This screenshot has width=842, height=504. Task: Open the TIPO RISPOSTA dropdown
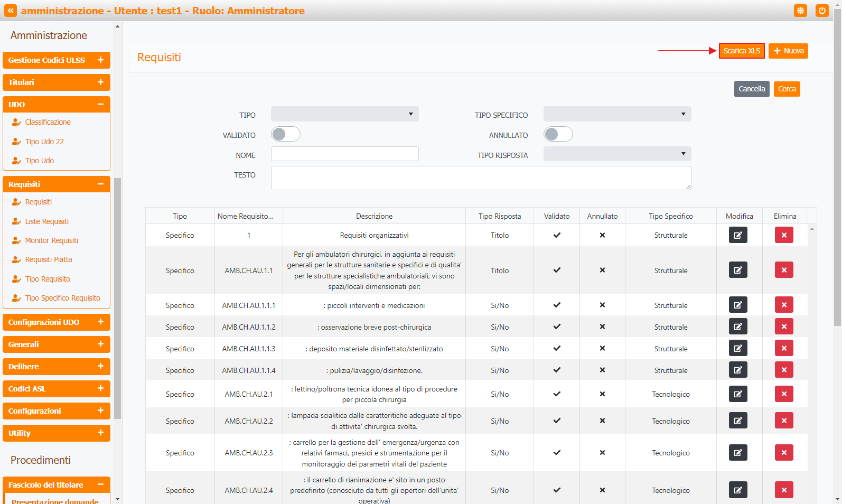point(617,154)
